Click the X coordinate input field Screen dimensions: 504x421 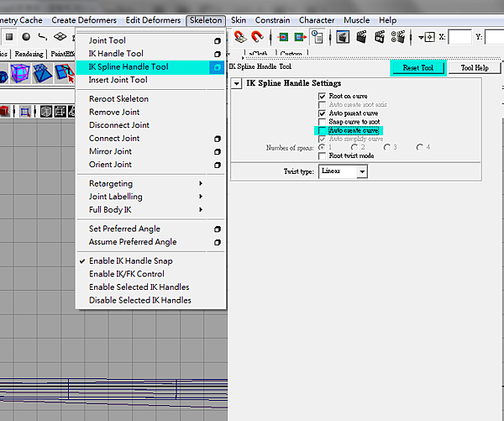(x=459, y=37)
